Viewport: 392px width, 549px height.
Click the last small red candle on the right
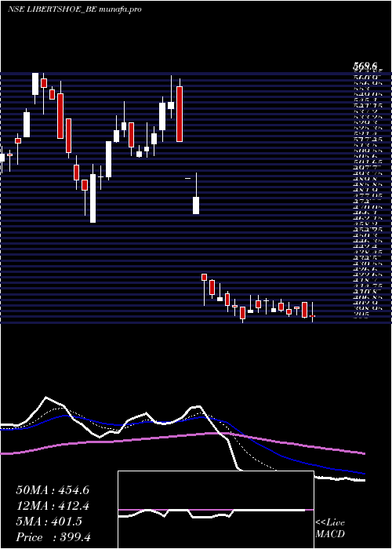click(x=313, y=316)
